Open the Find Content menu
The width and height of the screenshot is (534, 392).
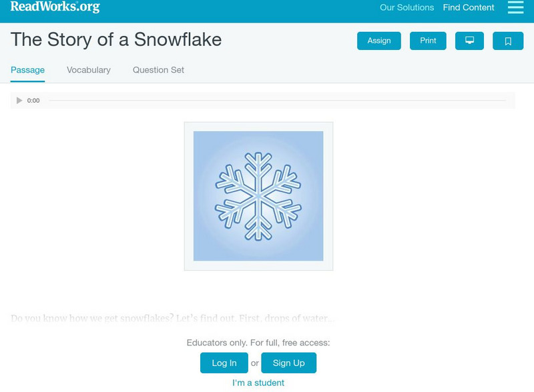pyautogui.click(x=469, y=8)
